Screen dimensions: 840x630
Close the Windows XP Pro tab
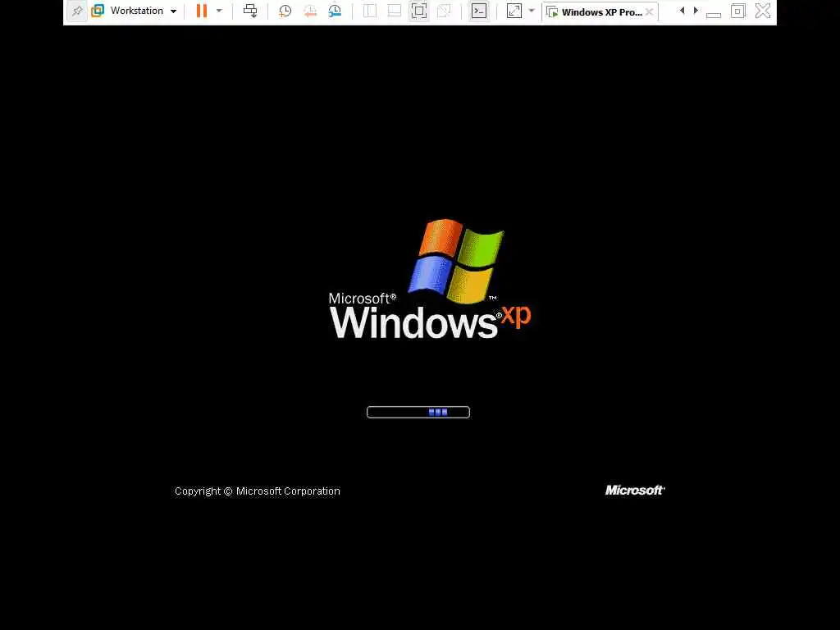[x=650, y=11]
